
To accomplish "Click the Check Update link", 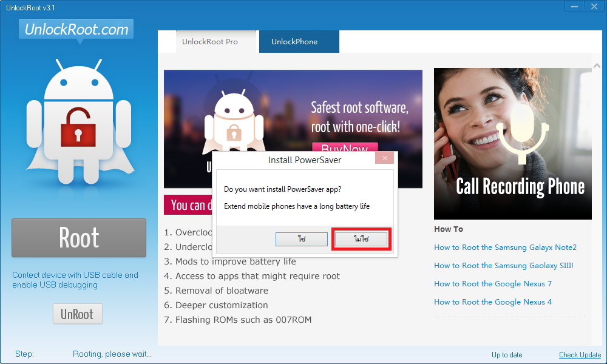I will click(x=580, y=355).
